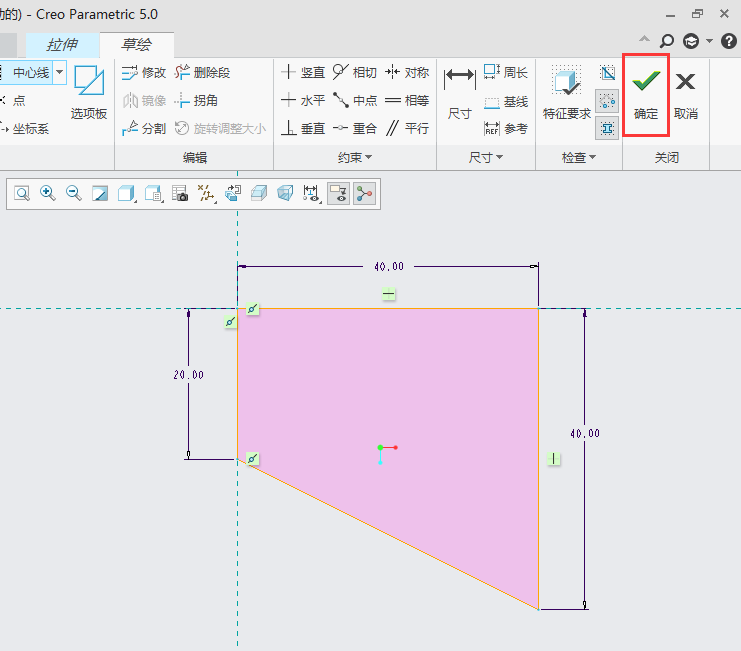Open the command search magnifier

pyautogui.click(x=666, y=41)
